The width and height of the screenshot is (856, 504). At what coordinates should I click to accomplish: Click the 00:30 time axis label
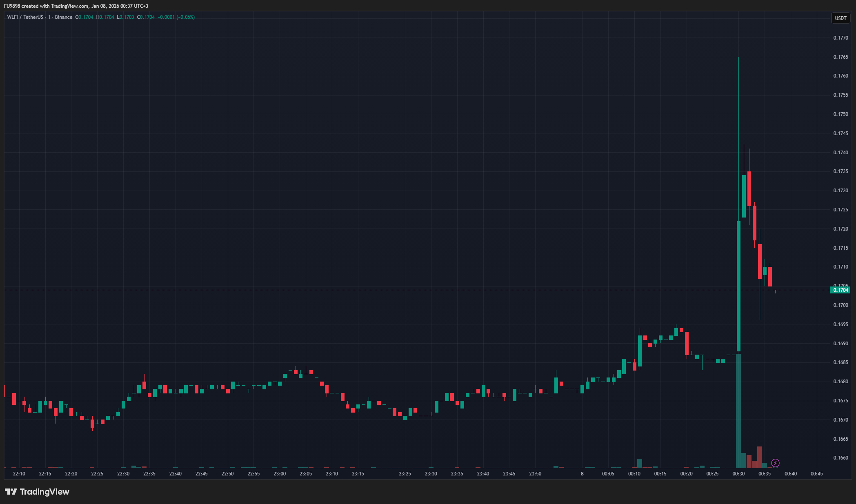tap(738, 474)
